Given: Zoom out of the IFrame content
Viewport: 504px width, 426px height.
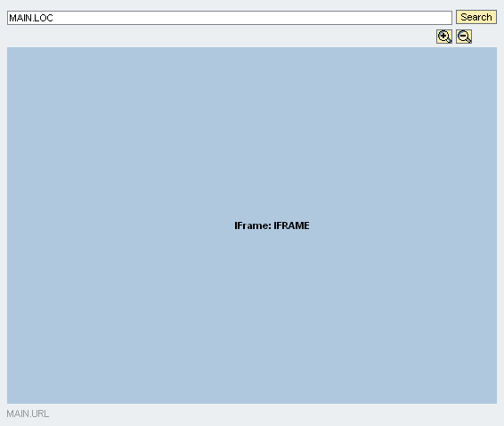Looking at the screenshot, I should coord(464,37).
